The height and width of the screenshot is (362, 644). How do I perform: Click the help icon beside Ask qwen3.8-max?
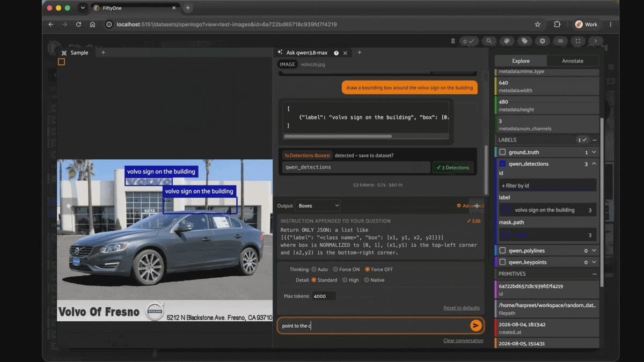(336, 53)
